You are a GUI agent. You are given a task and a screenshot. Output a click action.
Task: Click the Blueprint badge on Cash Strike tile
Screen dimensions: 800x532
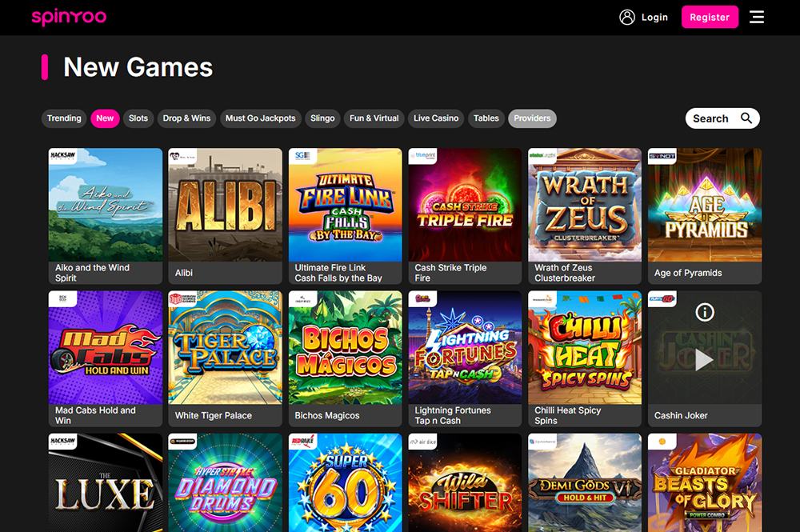coord(422,157)
